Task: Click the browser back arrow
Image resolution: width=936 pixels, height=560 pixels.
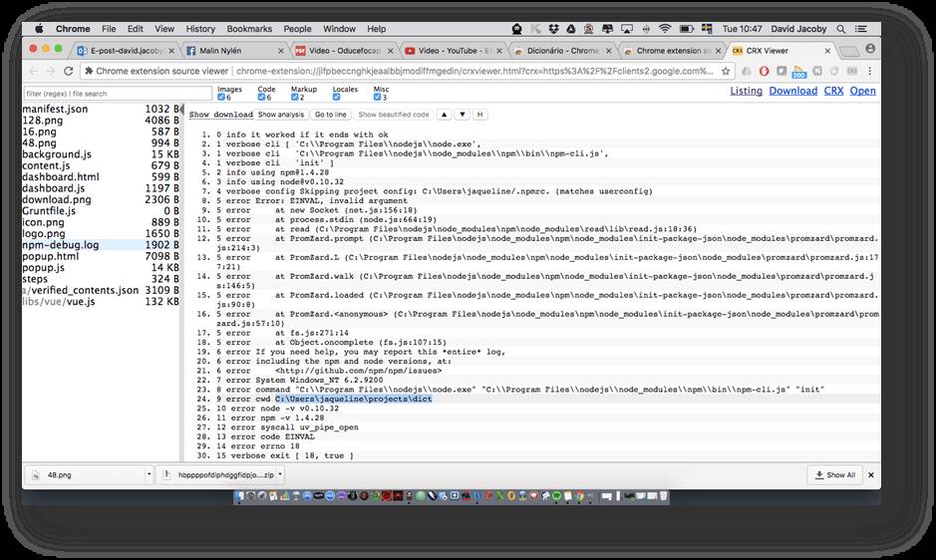Action: coord(33,71)
